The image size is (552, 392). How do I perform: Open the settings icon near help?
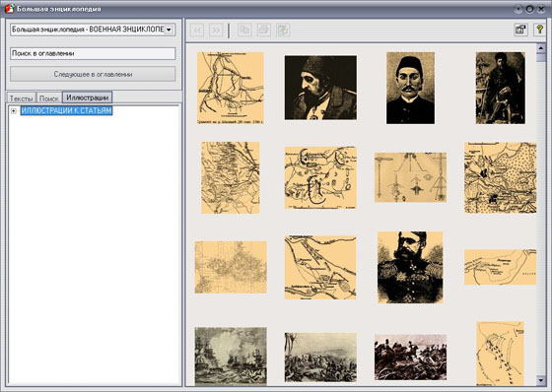point(520,30)
